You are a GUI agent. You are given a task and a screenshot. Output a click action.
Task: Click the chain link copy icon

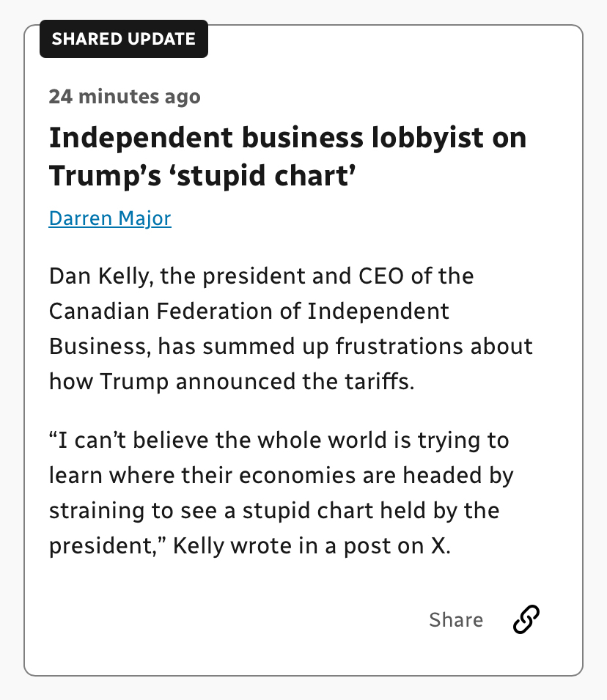(x=526, y=619)
